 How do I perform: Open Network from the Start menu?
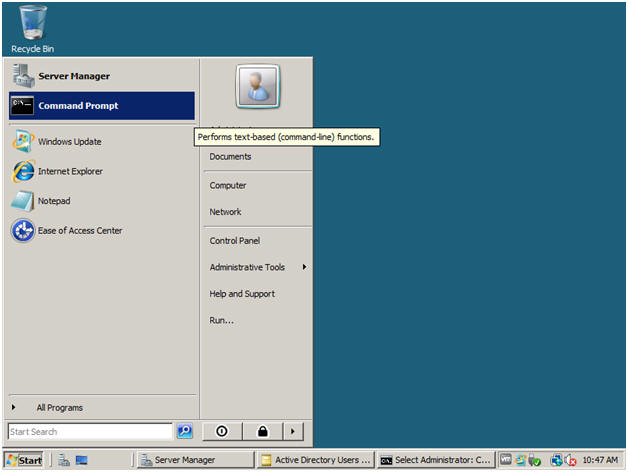click(225, 212)
